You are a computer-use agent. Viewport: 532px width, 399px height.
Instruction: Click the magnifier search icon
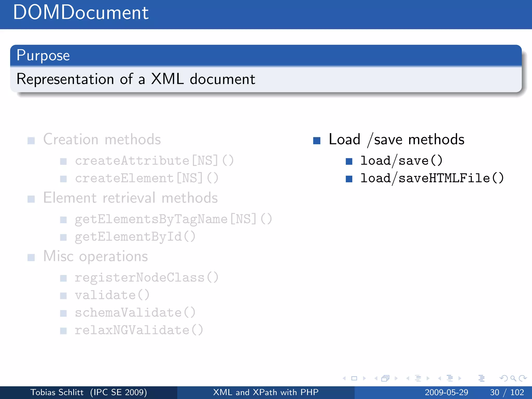(x=513, y=378)
